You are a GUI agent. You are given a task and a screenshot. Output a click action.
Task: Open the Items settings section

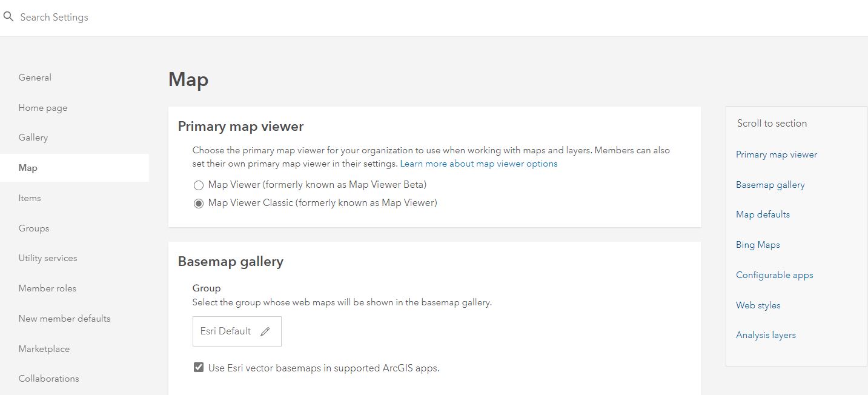coord(30,198)
